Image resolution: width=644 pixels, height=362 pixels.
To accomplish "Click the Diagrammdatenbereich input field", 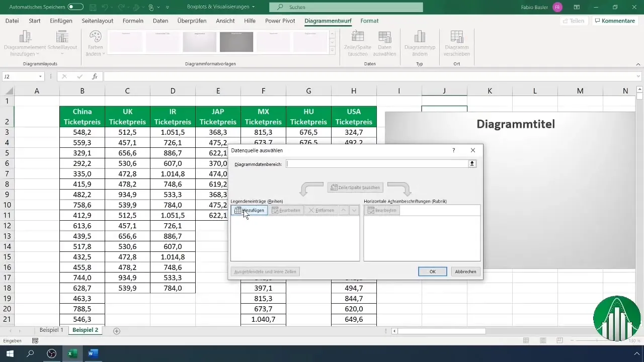I will (377, 164).
